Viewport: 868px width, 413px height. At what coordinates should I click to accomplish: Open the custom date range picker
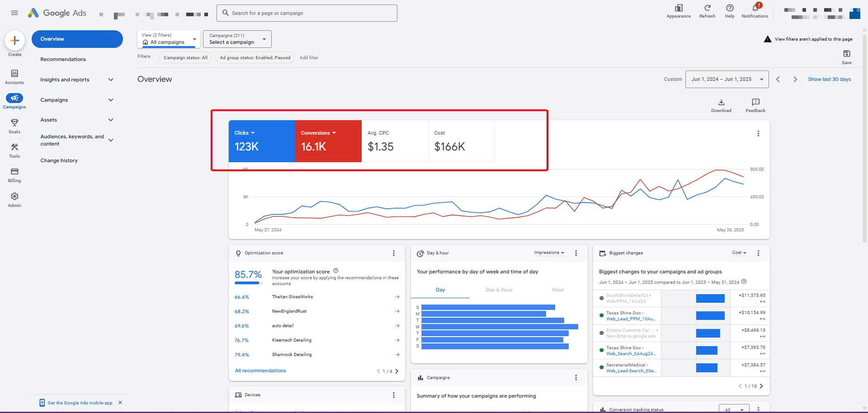pos(726,79)
